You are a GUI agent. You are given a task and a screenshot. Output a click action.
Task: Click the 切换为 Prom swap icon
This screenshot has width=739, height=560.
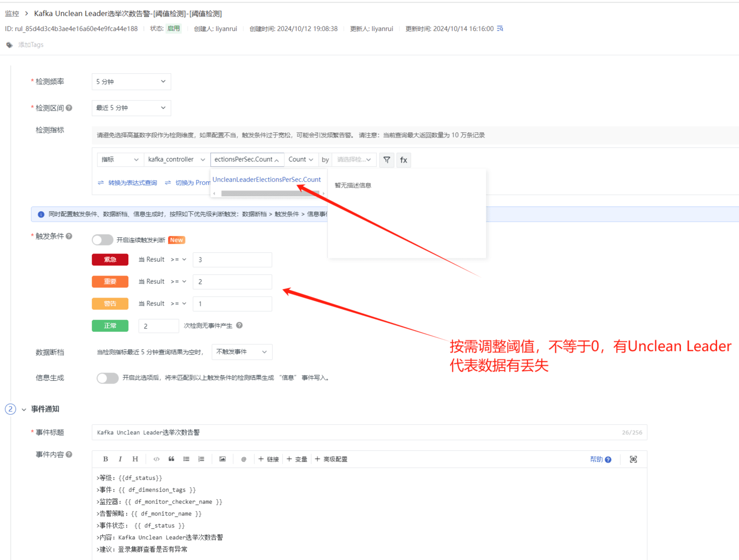pos(168,183)
